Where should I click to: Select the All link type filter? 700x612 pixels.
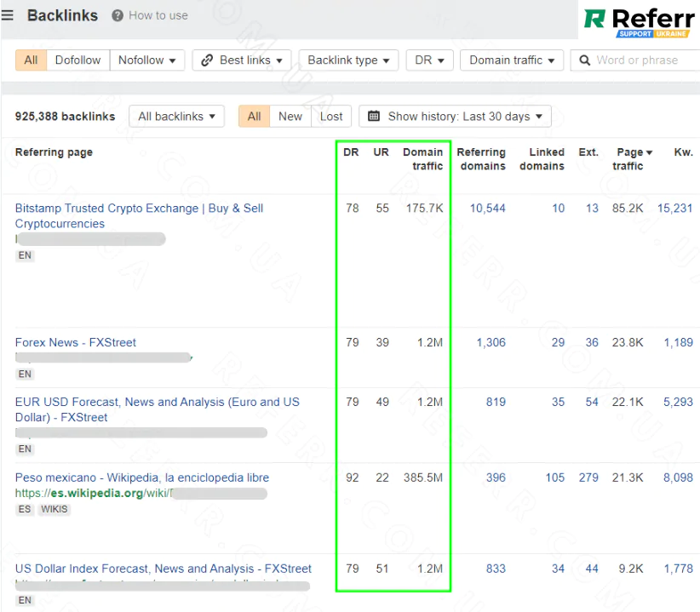[x=31, y=60]
